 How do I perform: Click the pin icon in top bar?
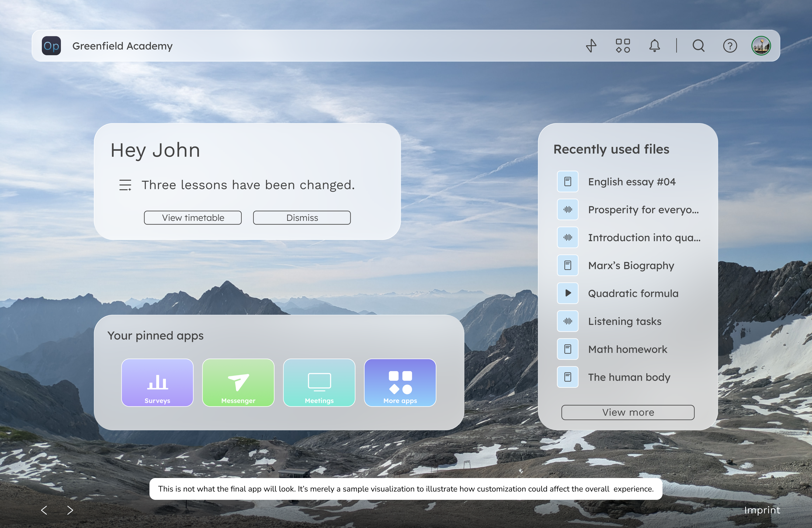click(591, 46)
